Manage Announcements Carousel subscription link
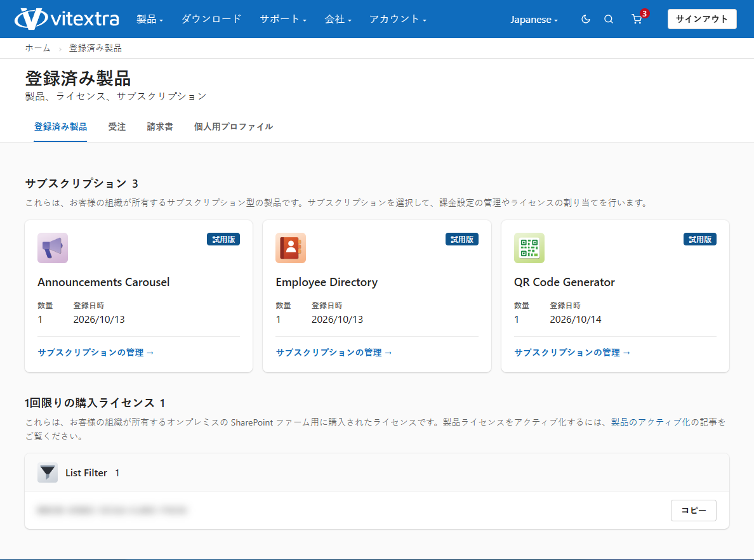The width and height of the screenshot is (754, 560). [96, 353]
